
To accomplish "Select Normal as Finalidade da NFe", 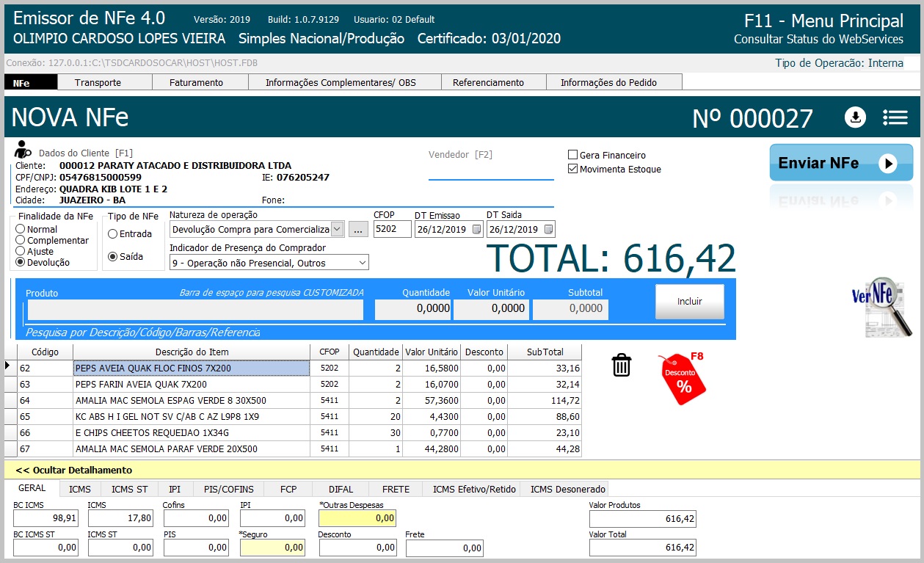I will click(21, 229).
